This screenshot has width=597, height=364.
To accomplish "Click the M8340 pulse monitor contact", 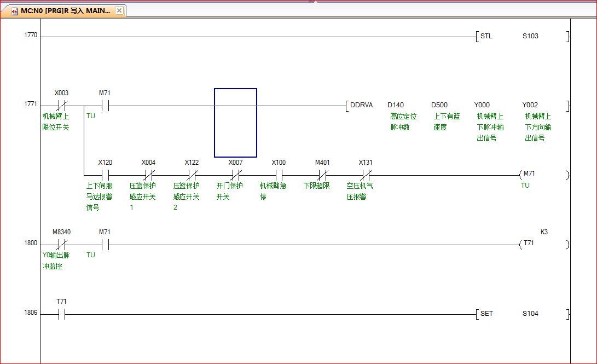I will point(62,245).
